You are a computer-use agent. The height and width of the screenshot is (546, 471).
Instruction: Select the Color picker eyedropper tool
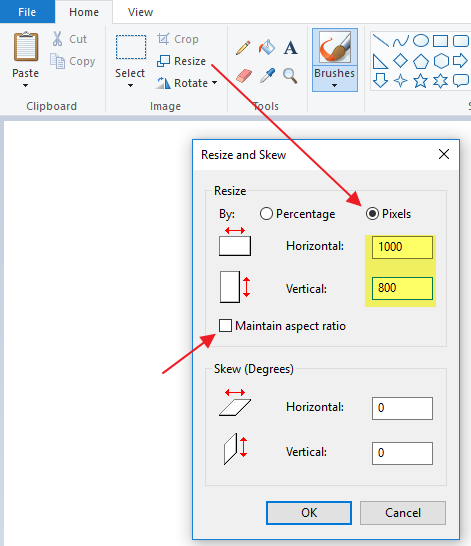point(267,75)
